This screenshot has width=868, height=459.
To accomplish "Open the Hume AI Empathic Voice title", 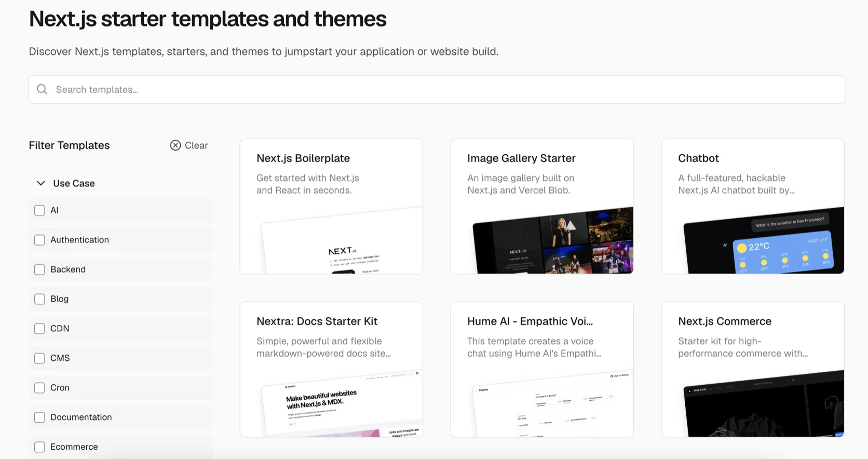I will point(530,321).
